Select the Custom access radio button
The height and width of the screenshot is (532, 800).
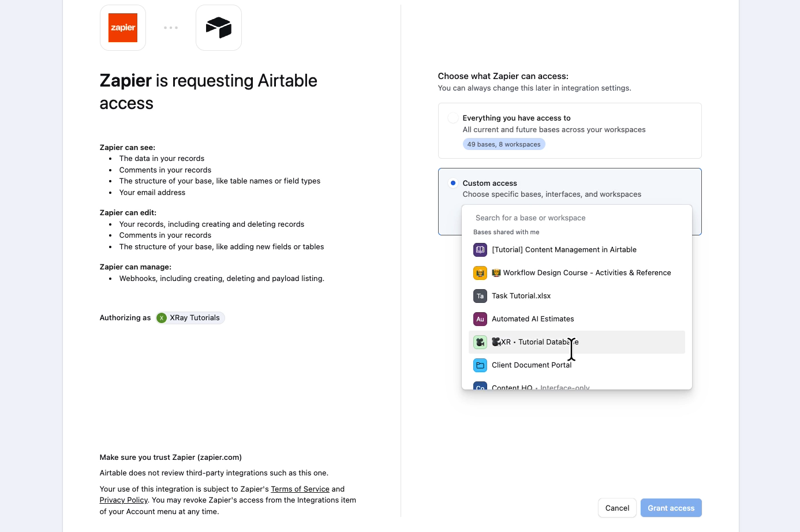tap(453, 183)
